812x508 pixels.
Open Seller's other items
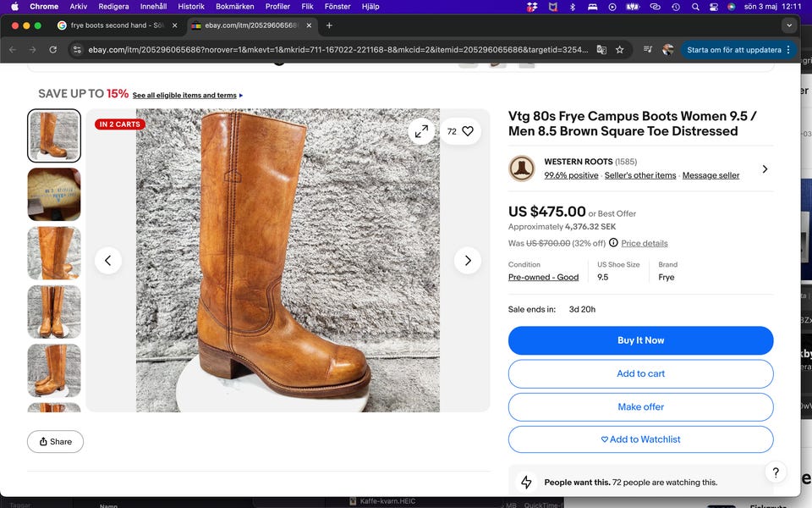pos(640,175)
